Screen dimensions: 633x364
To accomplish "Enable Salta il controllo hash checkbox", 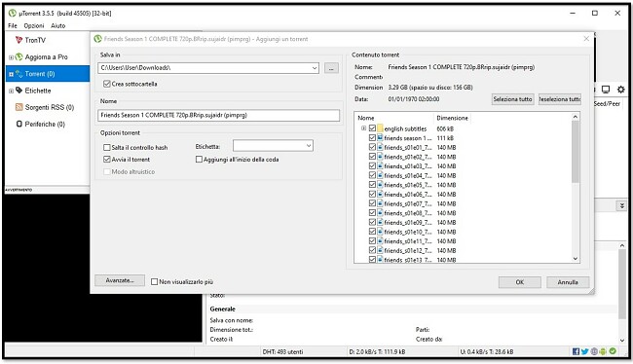I will pos(107,147).
